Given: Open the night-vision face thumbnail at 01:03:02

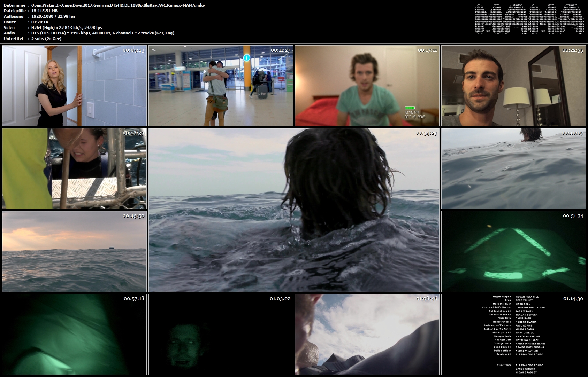Looking at the screenshot, I should pyautogui.click(x=221, y=334).
